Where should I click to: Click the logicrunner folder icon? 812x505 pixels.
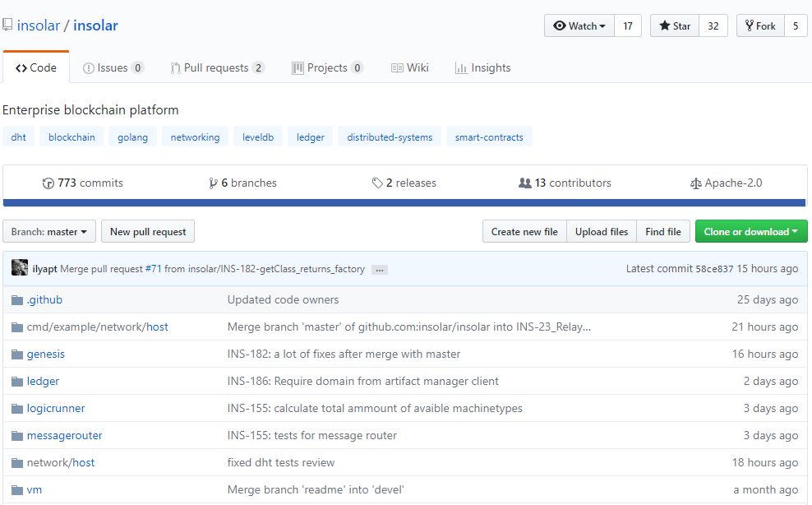coord(17,409)
